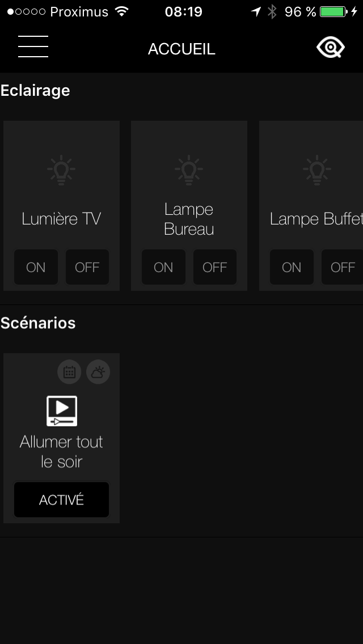The height and width of the screenshot is (644, 363).
Task: Tap the Lumière TV light bulb icon
Action: coord(61,170)
